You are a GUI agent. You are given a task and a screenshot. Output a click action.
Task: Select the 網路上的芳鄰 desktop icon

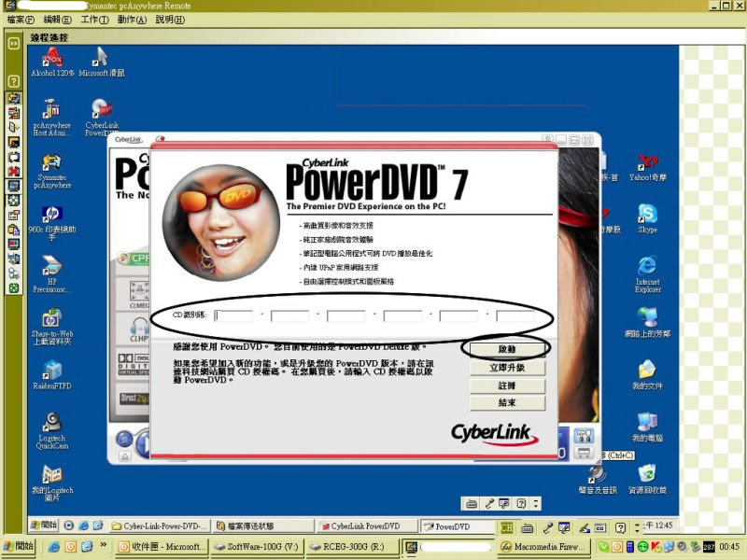click(647, 323)
